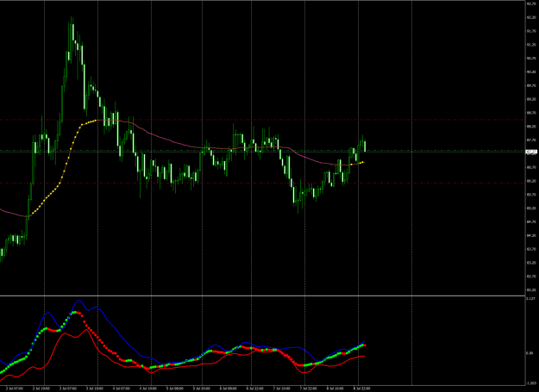Select the green dash-dot bid price line
The image size is (539, 392).
point(263,151)
